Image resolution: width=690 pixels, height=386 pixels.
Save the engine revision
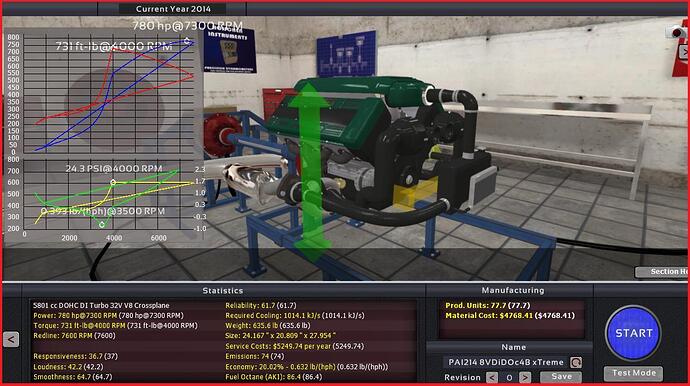[561, 377]
